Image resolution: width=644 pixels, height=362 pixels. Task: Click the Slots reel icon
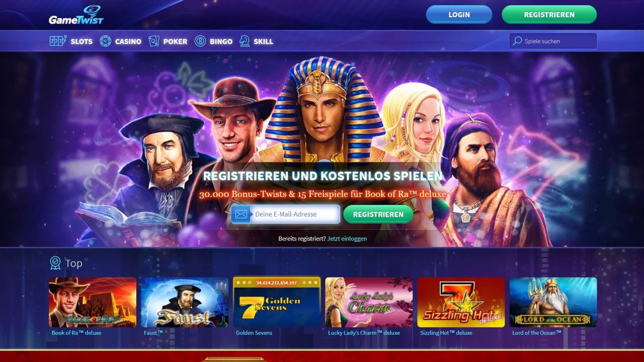[x=58, y=41]
